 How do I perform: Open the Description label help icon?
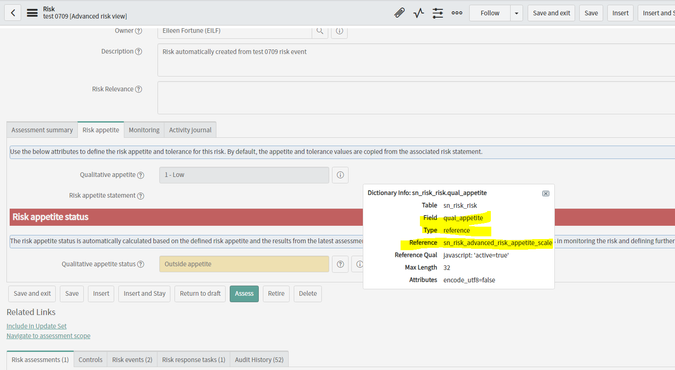coord(139,51)
